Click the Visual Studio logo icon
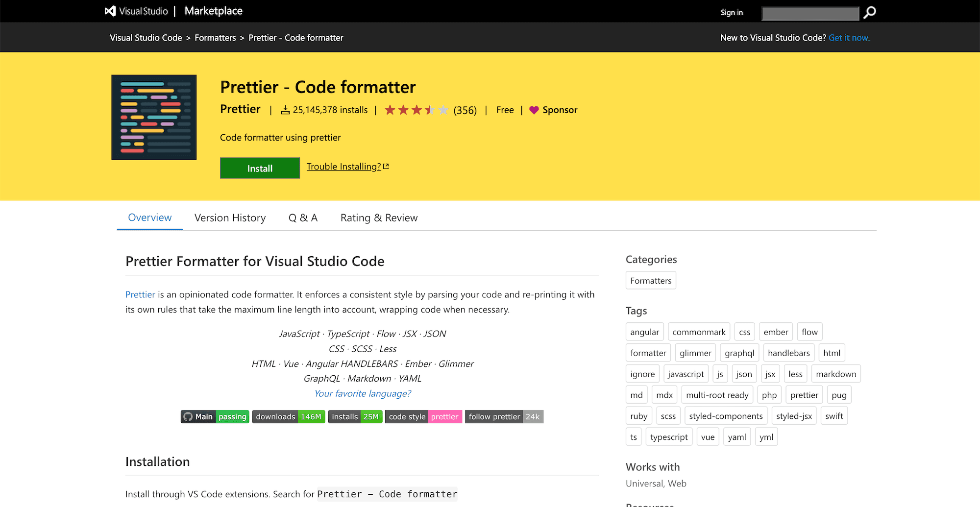 point(110,11)
